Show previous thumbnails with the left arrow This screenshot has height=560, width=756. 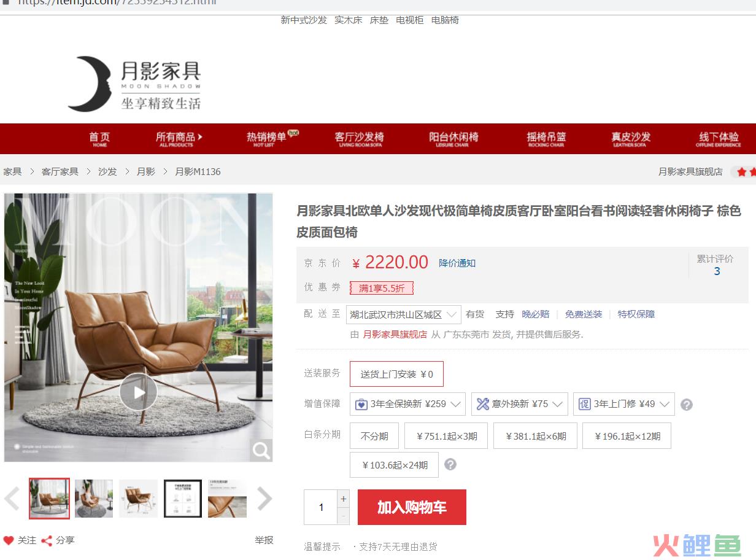tap(12, 499)
